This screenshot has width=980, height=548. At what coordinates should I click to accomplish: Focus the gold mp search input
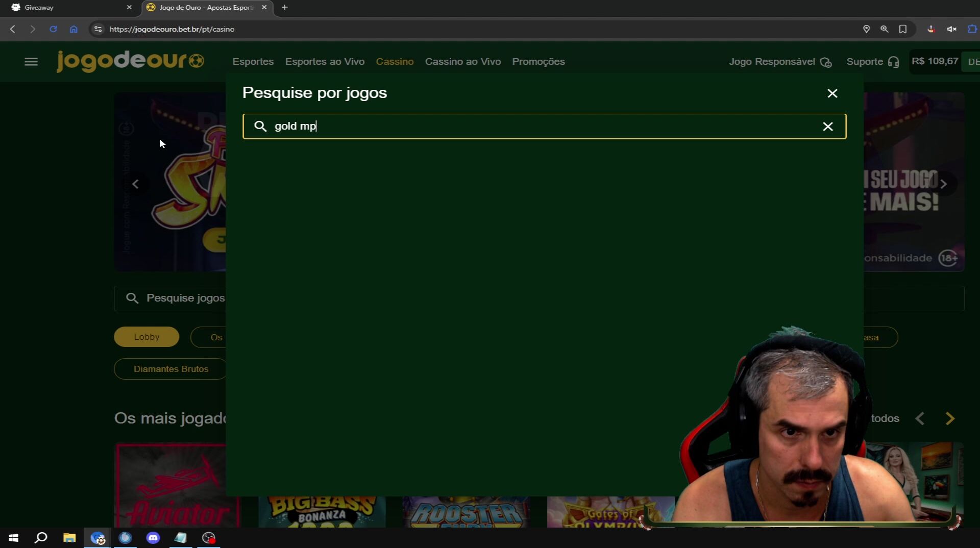[x=544, y=126]
